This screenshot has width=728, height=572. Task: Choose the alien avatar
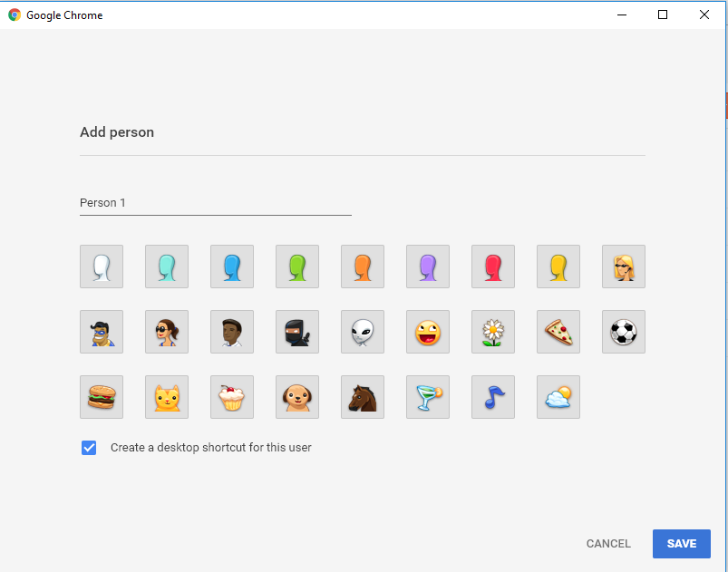[363, 332]
